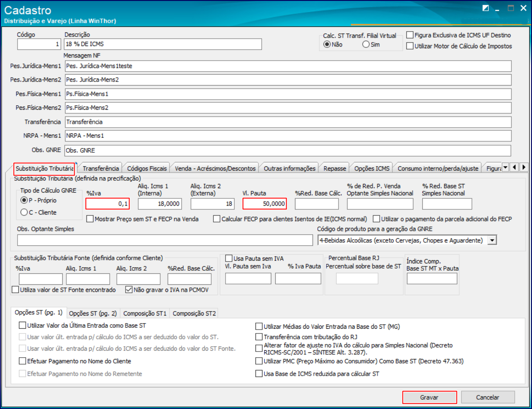Click the Gravar button
The height and width of the screenshot is (409, 532).
coord(429,397)
